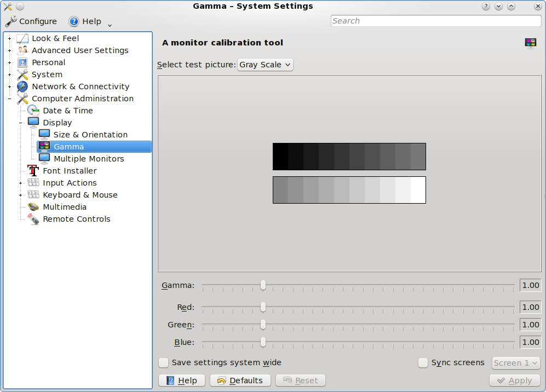546x392 pixels.
Task: Click the Apply button
Action: tap(515, 381)
